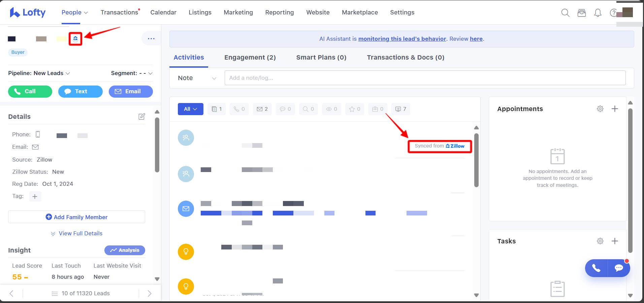The height and width of the screenshot is (303, 644).
Task: Filter activities by emails (2)
Action: point(262,109)
